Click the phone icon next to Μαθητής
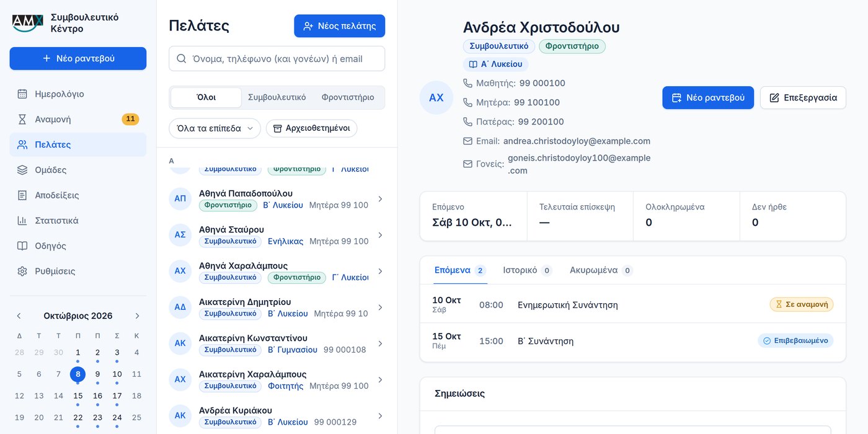The height and width of the screenshot is (434, 868). point(468,83)
